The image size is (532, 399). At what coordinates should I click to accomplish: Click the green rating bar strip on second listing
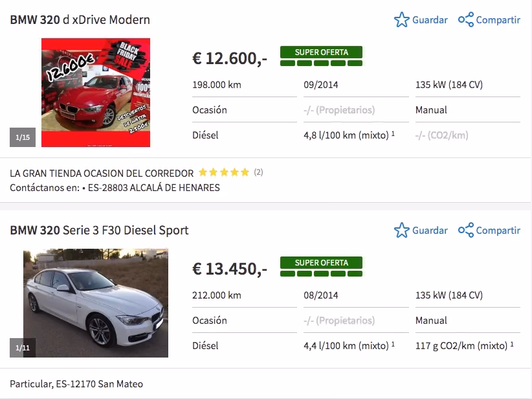tap(321, 275)
